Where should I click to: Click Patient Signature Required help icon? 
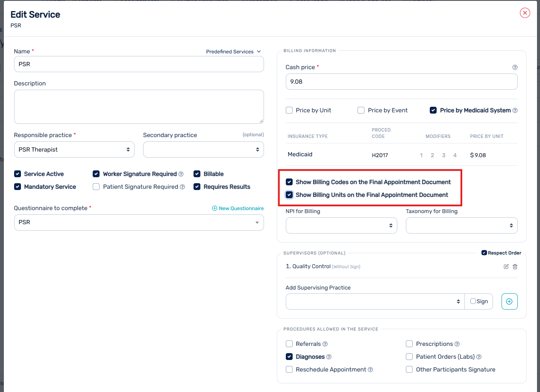182,187
